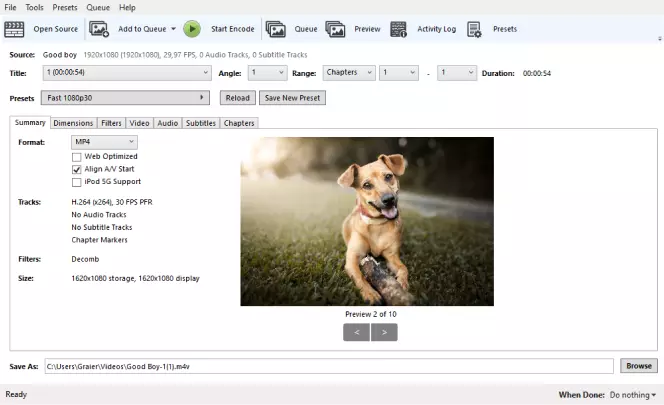Click the Save New Preset button
664x405 pixels.
(x=292, y=98)
